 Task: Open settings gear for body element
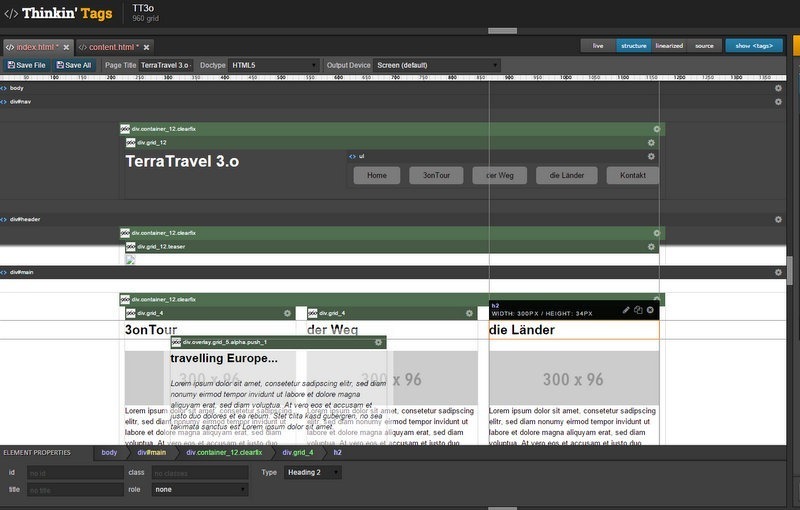778,88
